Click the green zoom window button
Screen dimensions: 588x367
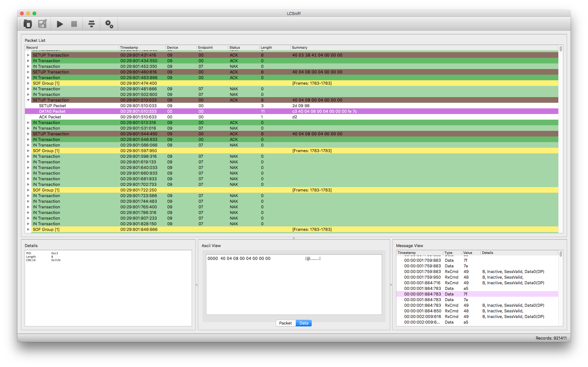pos(34,13)
